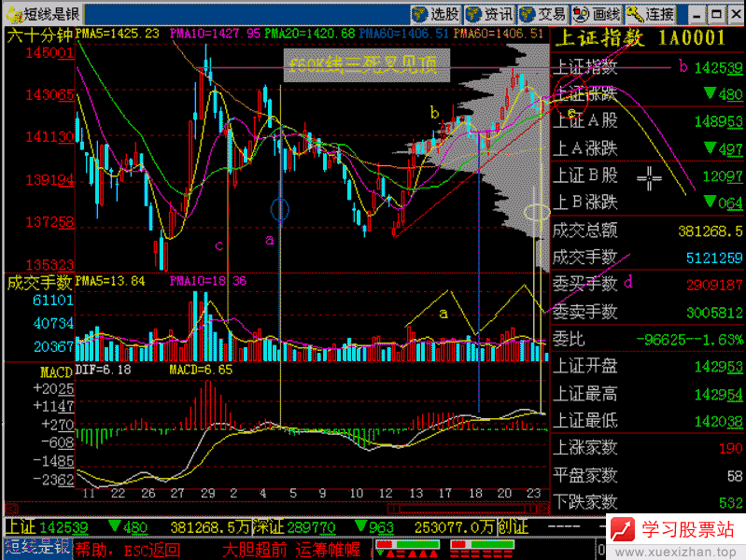
Task: Select 创证 entry in the status bar
Action: click(513, 527)
